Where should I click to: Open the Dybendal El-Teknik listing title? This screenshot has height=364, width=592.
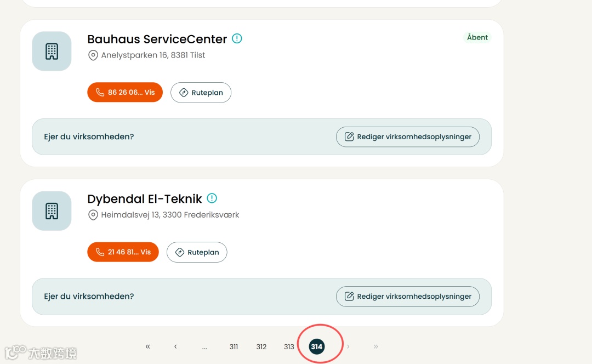(145, 198)
